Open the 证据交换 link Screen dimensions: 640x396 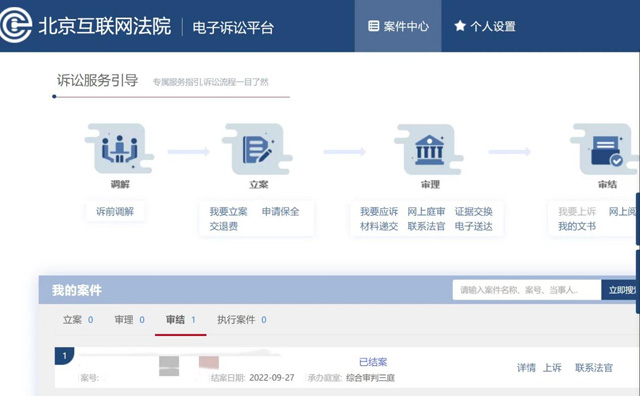473,211
